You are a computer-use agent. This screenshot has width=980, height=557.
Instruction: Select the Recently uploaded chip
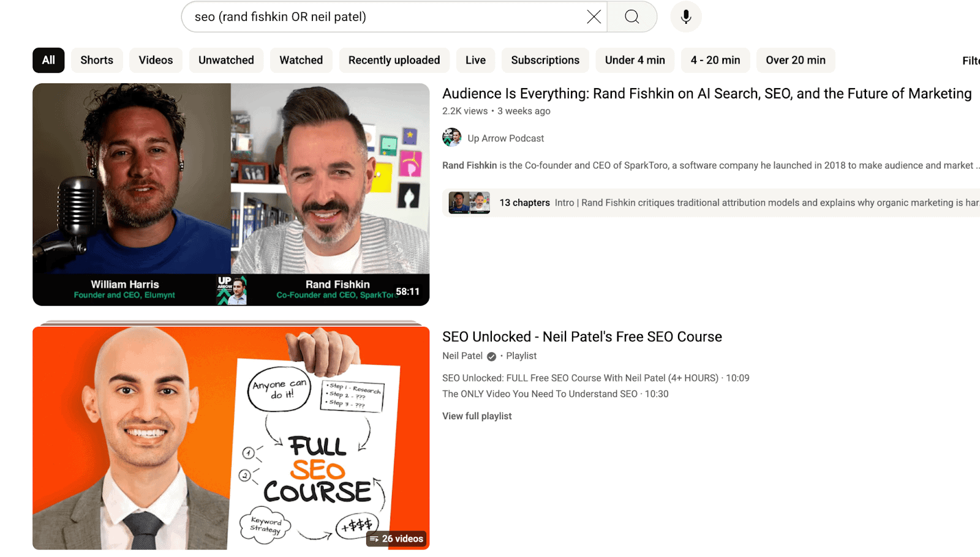[394, 60]
